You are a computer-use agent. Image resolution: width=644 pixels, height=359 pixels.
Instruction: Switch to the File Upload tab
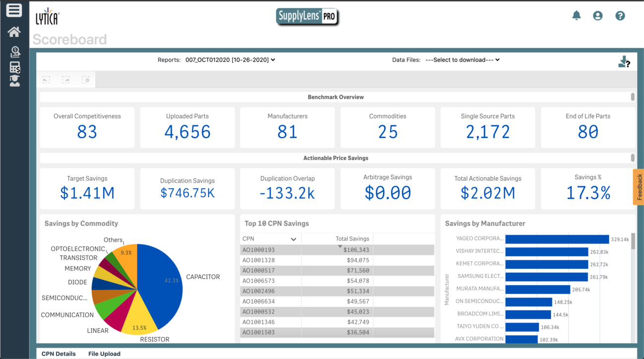104,354
